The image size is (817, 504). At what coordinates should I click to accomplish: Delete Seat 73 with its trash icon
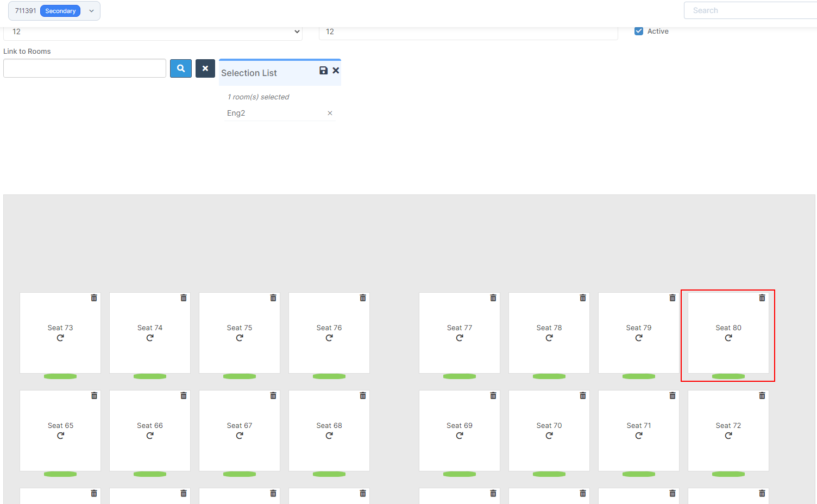[x=94, y=298]
